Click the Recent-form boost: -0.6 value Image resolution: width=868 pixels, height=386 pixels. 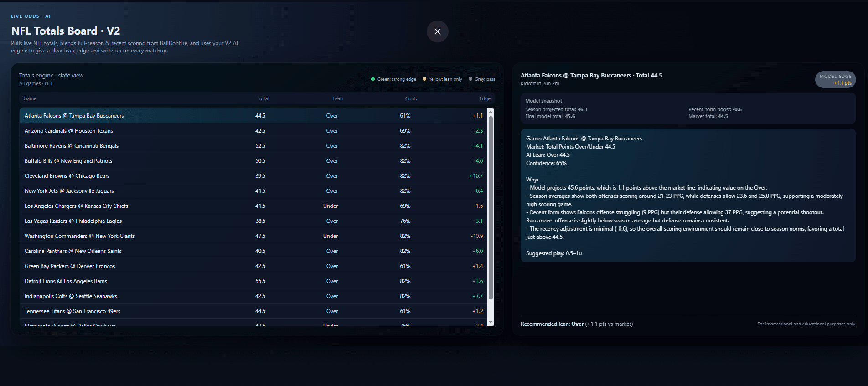coord(715,109)
